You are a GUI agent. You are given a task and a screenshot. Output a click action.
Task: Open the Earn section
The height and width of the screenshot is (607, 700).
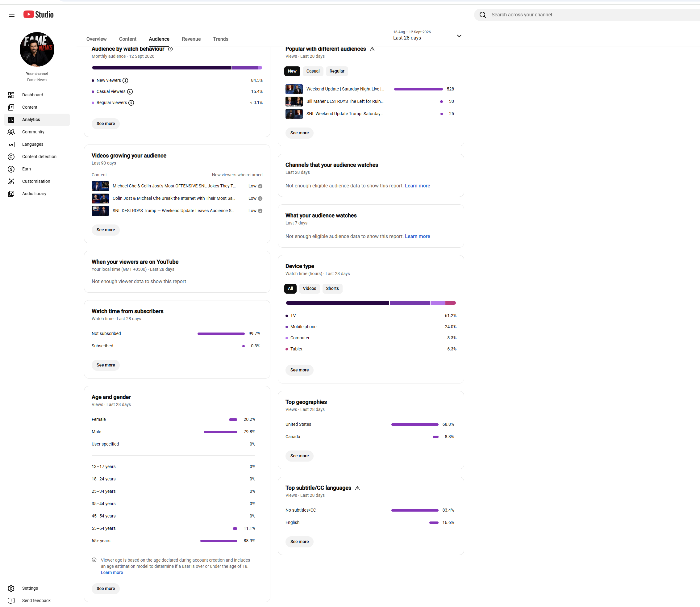coord(37,169)
